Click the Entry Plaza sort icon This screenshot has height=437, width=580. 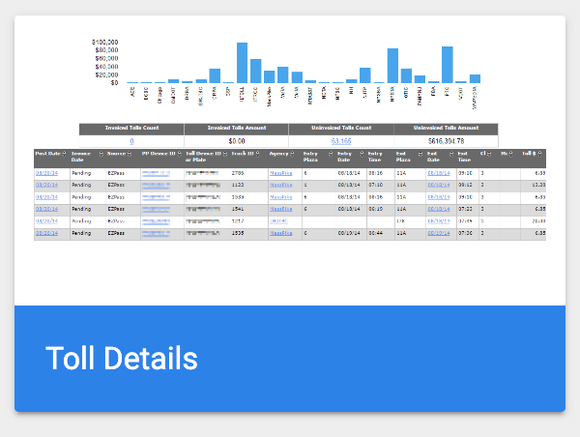coord(331,154)
